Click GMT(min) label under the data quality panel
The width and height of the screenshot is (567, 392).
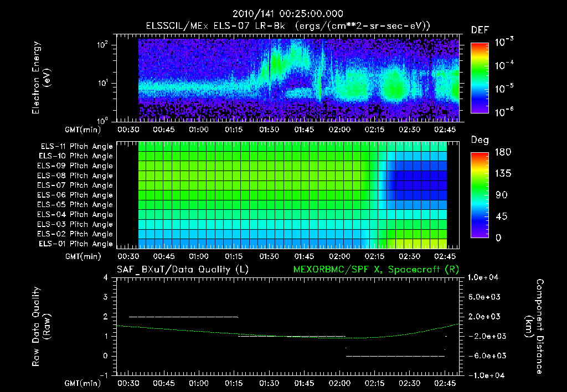[x=83, y=383]
